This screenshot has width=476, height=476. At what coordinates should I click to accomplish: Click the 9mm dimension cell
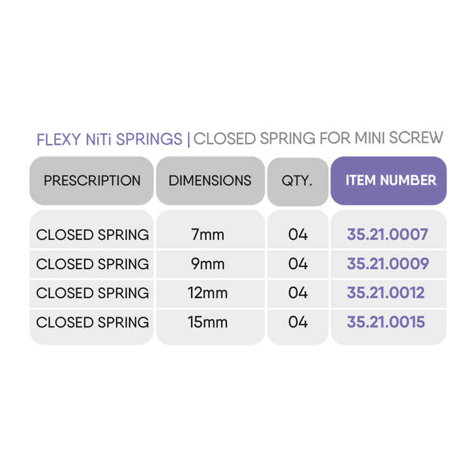(208, 264)
